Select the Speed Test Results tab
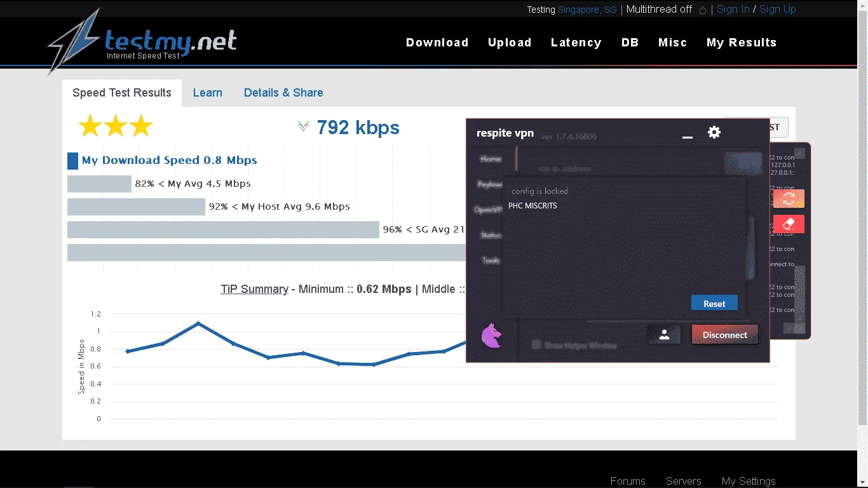This screenshot has height=488, width=868. click(122, 93)
